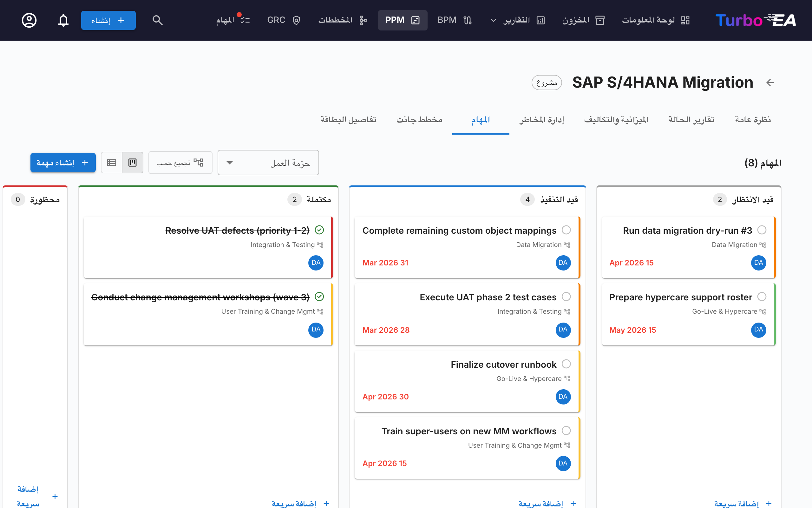The height and width of the screenshot is (508, 812).
Task: Mark Train super-users on new MM workflows done
Action: point(566,431)
